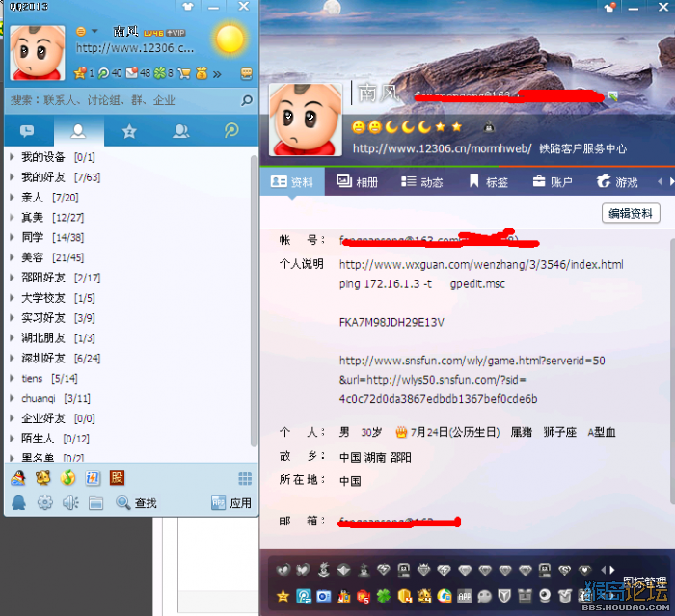Launch QQ Game penguin icon in bottom app bar
This screenshot has width=675, height=616.
point(18,478)
